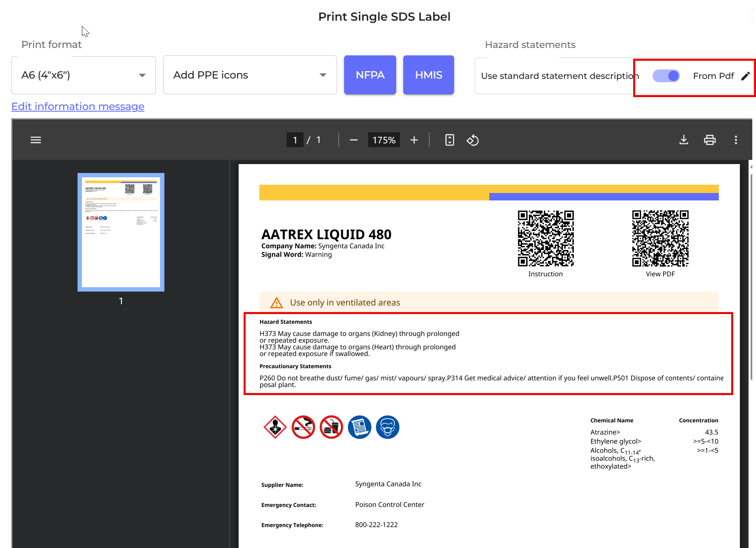Click the wear face mask pictogram
The image size is (756, 548).
[388, 427]
